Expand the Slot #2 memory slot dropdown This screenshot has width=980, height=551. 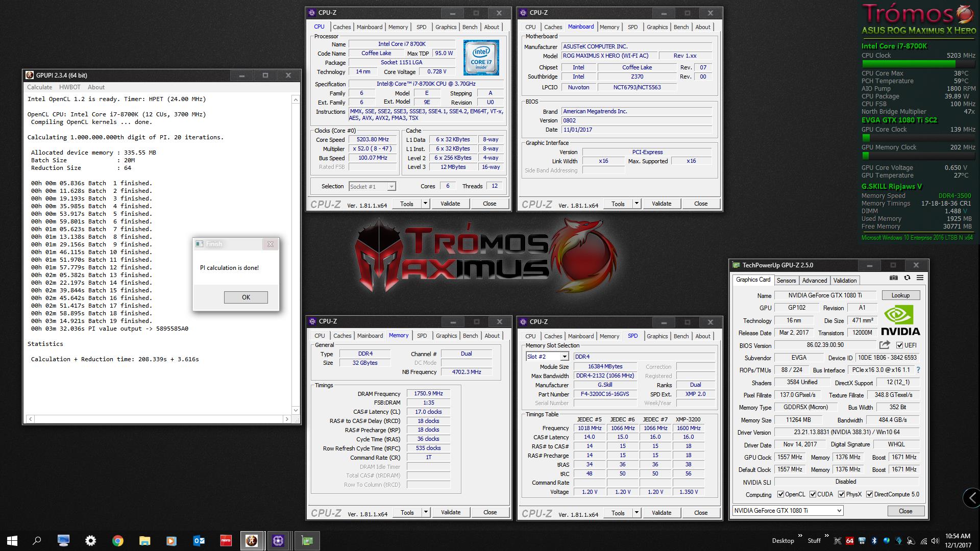(565, 357)
